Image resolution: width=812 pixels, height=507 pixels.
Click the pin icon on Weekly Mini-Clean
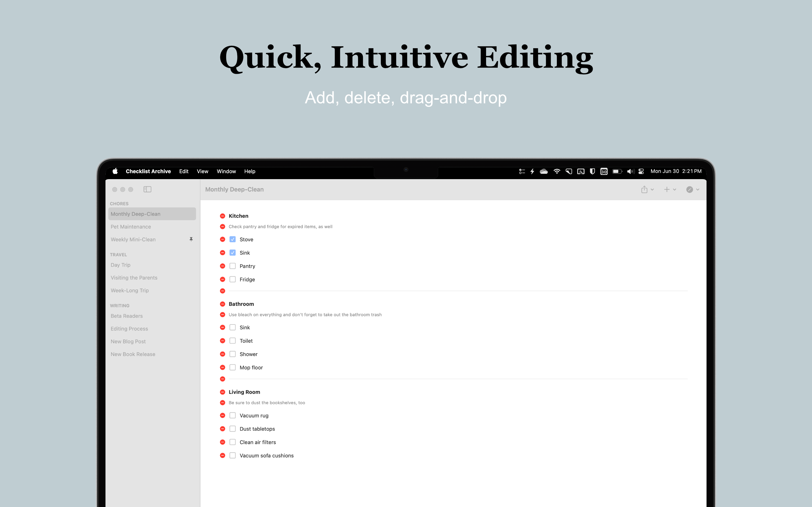[x=191, y=239]
